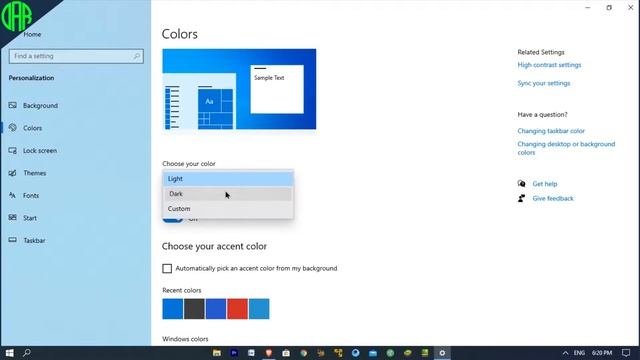640x360 pixels.
Task: Click the Find a setting search box
Action: coord(76,56)
